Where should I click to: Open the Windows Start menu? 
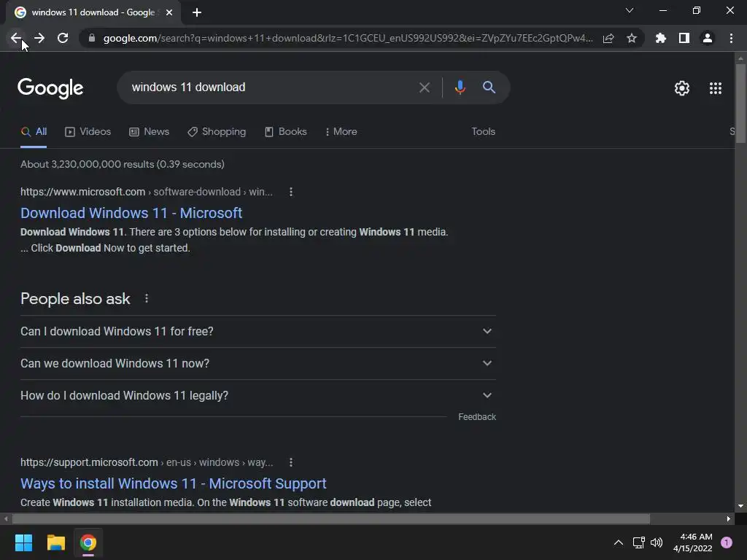[x=23, y=542]
